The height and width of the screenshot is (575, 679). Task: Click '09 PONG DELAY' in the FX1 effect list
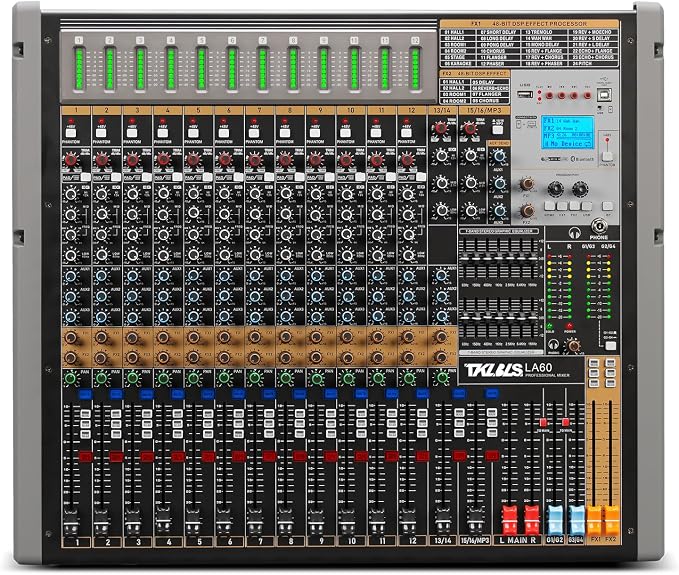(498, 45)
